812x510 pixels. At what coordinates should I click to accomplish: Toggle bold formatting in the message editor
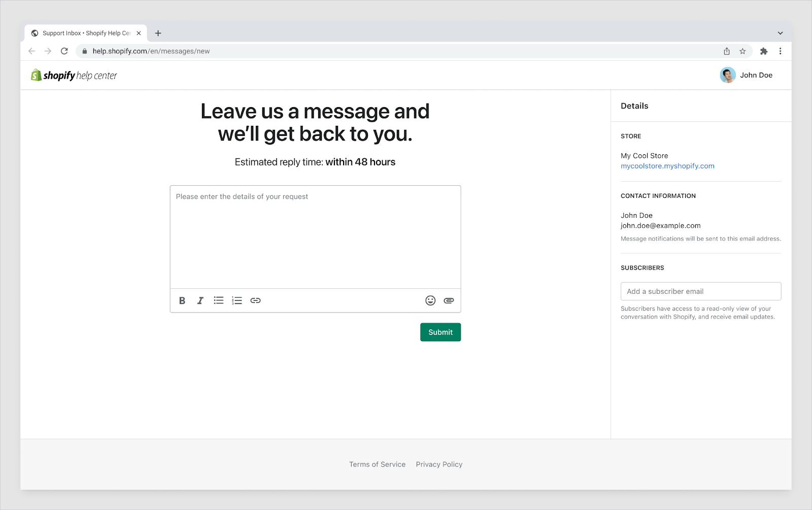[x=182, y=300]
